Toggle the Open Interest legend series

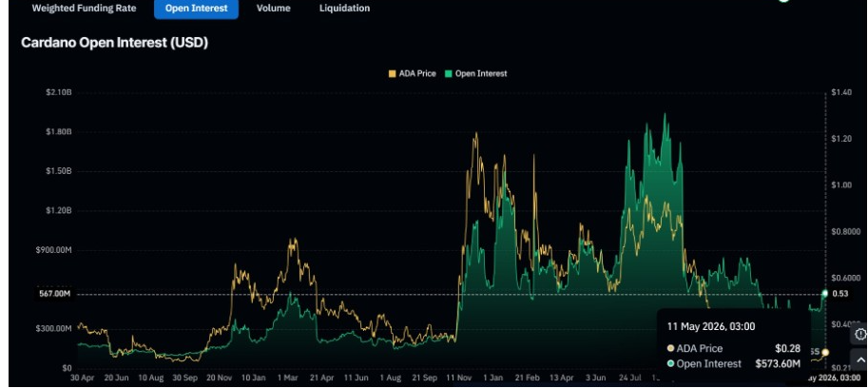coord(476,73)
